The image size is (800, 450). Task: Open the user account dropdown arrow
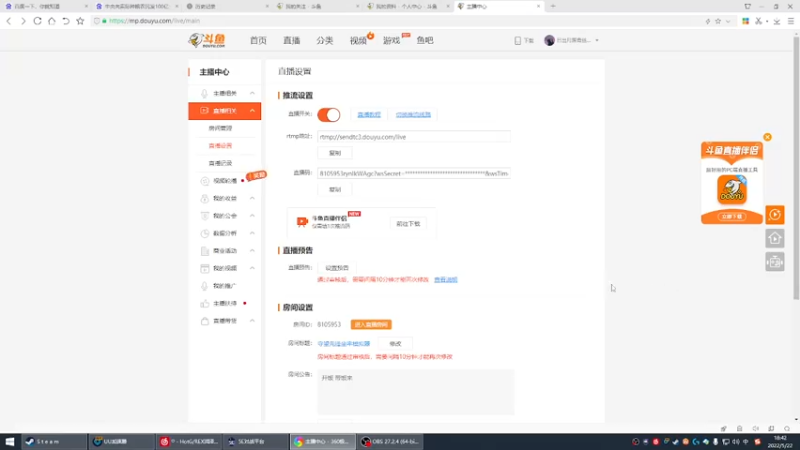(x=597, y=40)
